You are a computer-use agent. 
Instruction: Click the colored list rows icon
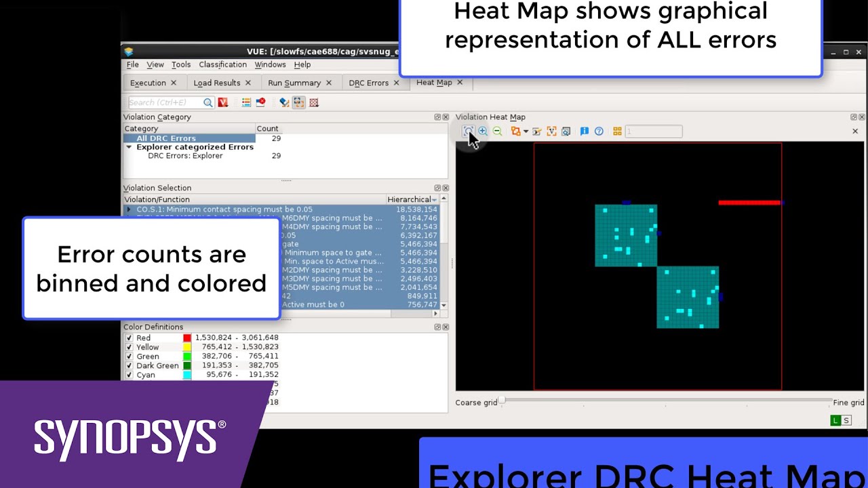(x=246, y=102)
